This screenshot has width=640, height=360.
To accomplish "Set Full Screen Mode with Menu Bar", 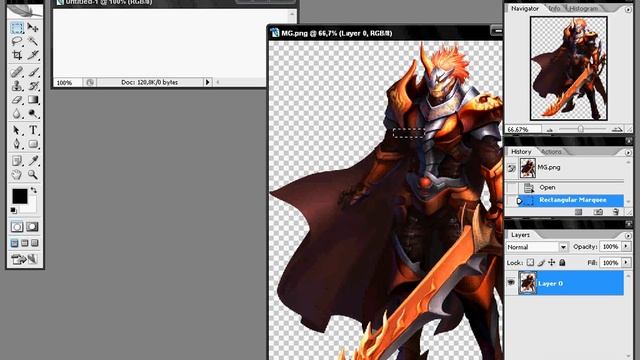I will point(24,243).
